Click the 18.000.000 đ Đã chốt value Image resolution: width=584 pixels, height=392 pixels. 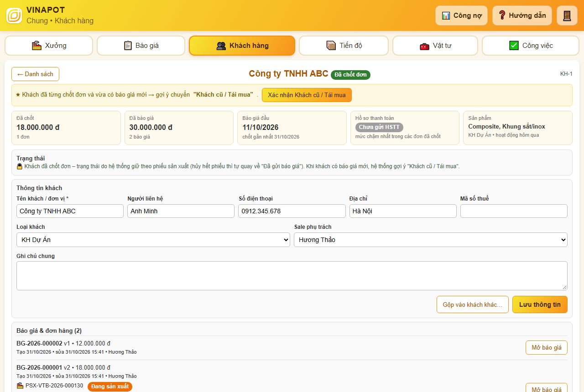(38, 128)
